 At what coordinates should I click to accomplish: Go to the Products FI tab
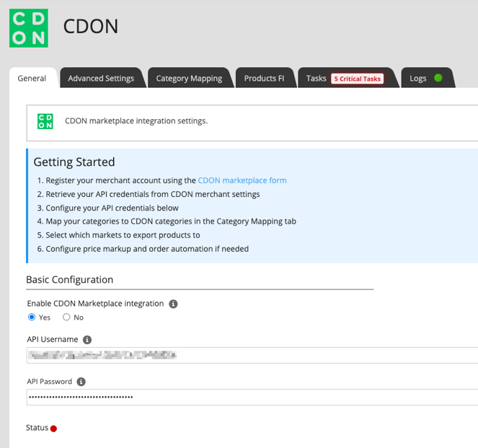(264, 78)
